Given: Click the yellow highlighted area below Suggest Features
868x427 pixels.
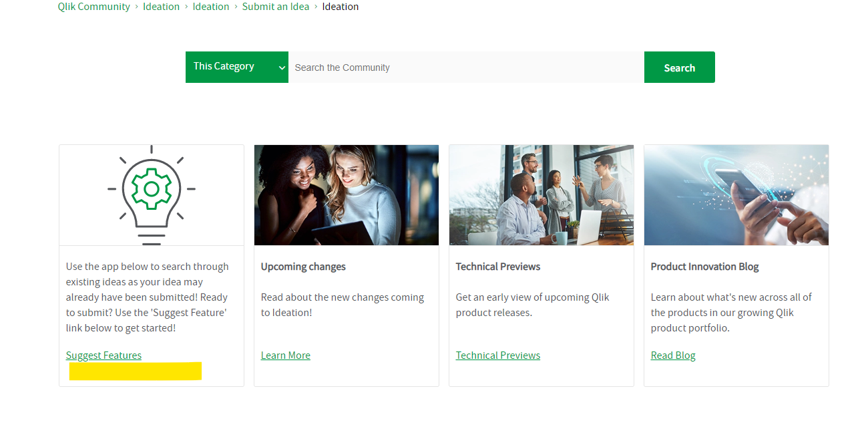Looking at the screenshot, I should point(135,371).
